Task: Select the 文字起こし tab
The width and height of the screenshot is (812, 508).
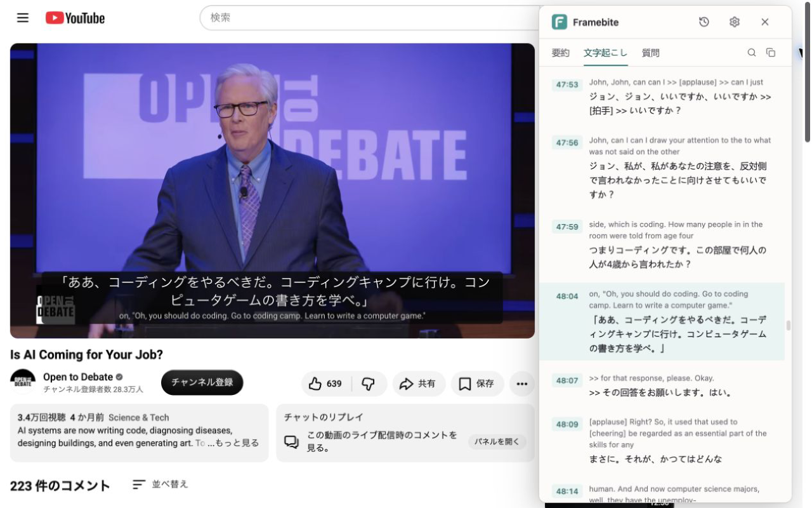Action: coord(605,53)
